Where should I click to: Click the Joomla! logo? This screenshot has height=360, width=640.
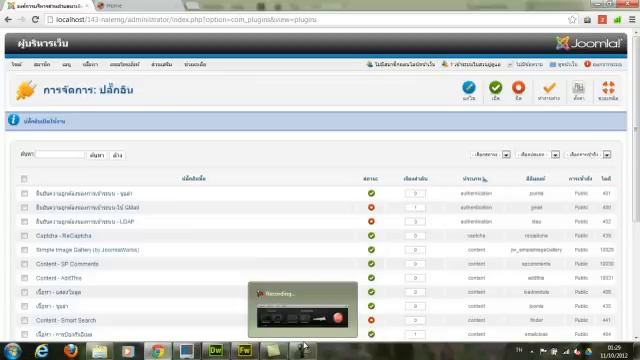click(589, 43)
